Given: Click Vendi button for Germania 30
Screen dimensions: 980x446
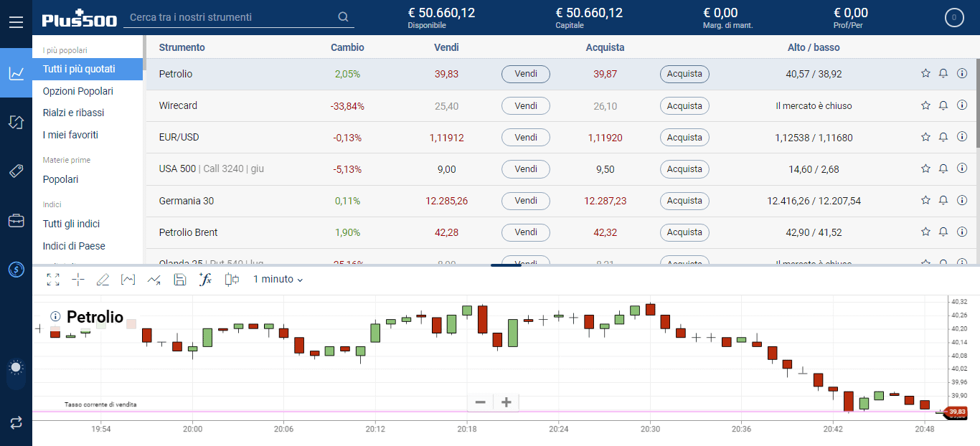Looking at the screenshot, I should (525, 201).
